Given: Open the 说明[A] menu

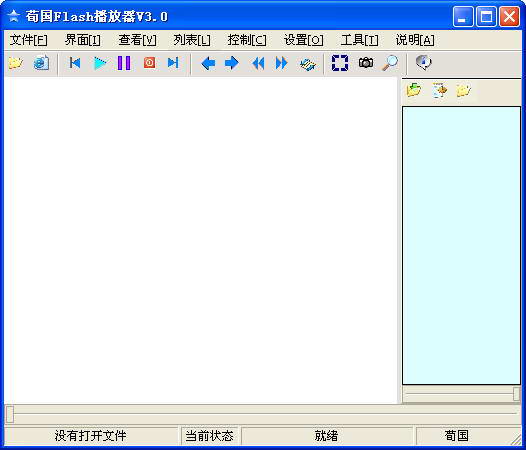Looking at the screenshot, I should coord(415,40).
